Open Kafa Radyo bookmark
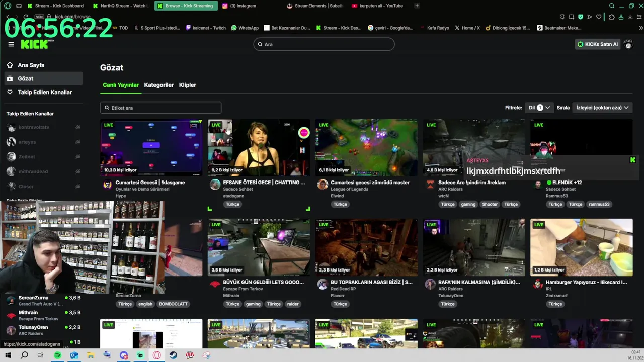 (434, 28)
